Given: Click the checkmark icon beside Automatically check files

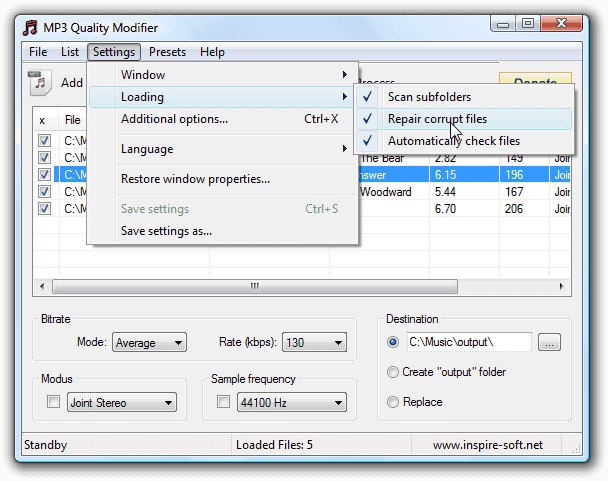Looking at the screenshot, I should [x=368, y=141].
